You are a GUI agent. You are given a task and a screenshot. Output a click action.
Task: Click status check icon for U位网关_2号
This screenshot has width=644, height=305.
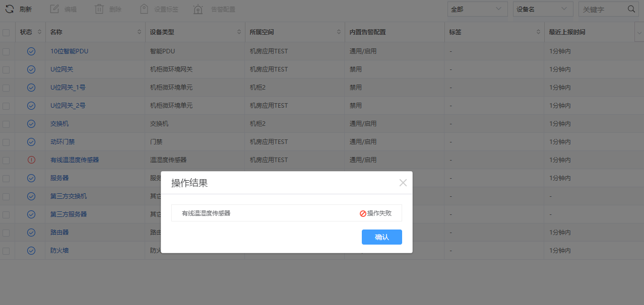coord(31,106)
